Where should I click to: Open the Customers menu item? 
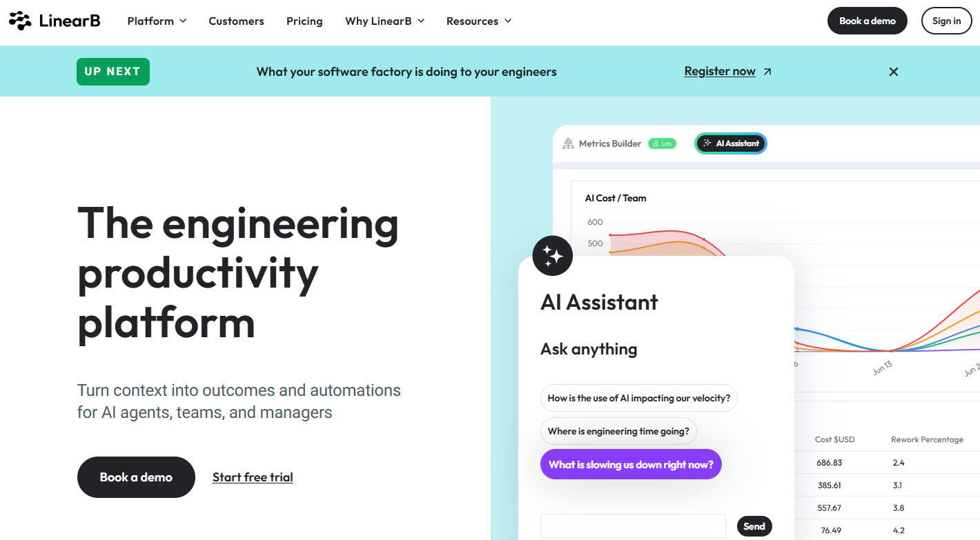tap(236, 21)
